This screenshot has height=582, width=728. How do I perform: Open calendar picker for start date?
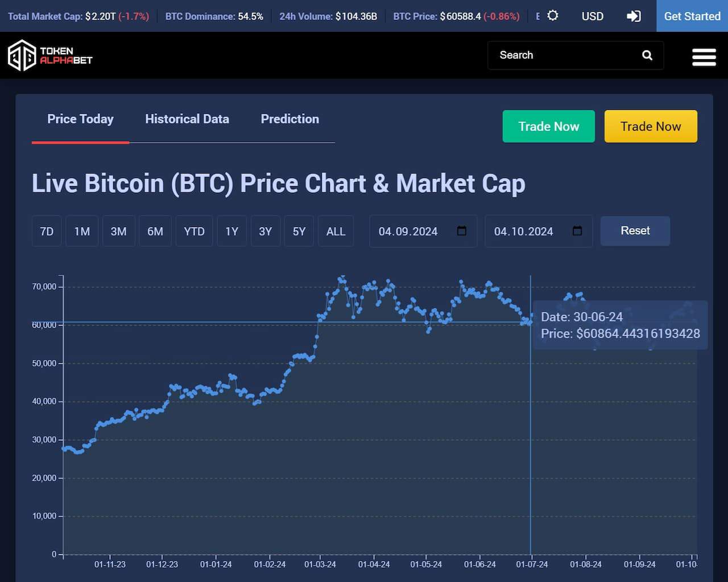462,231
